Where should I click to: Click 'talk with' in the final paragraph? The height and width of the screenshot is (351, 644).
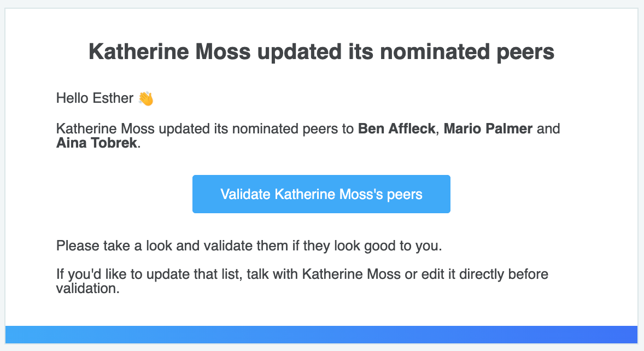(272, 274)
